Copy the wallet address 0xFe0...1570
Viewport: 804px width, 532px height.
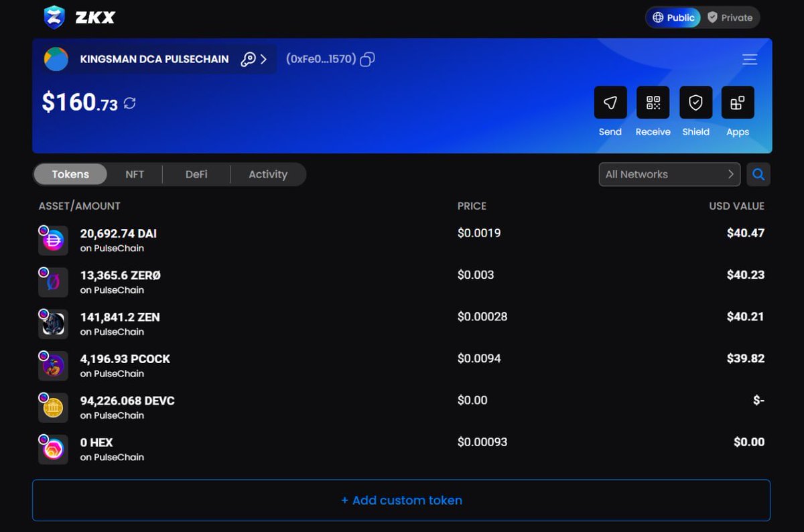(367, 60)
